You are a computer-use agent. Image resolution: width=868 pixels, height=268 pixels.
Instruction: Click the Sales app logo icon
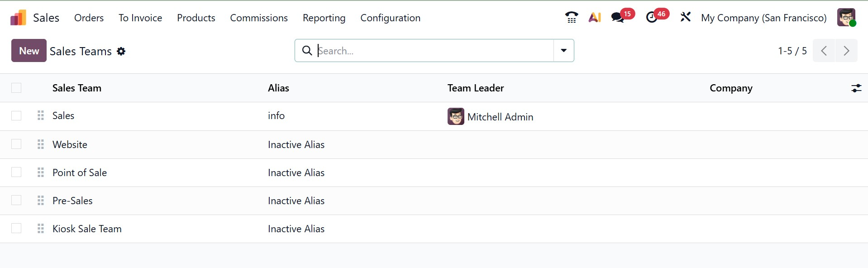point(19,18)
